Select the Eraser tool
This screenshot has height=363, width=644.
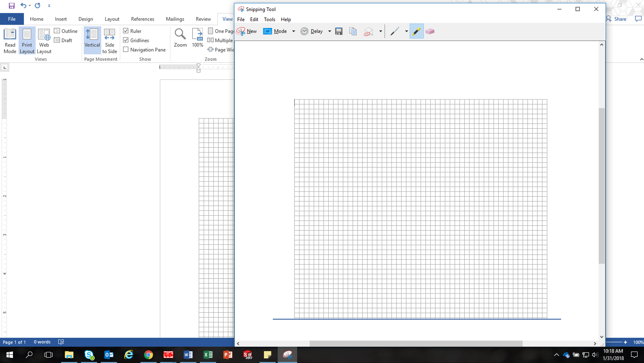pos(429,31)
